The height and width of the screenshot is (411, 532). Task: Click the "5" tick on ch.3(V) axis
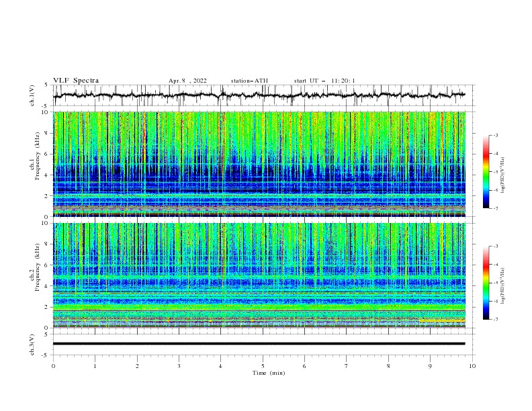pyautogui.click(x=47, y=334)
